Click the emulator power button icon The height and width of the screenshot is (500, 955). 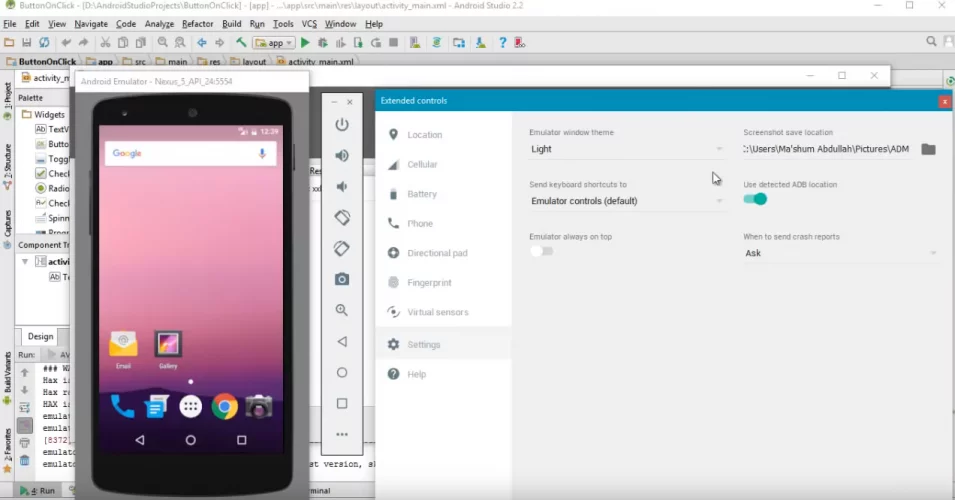[342, 125]
